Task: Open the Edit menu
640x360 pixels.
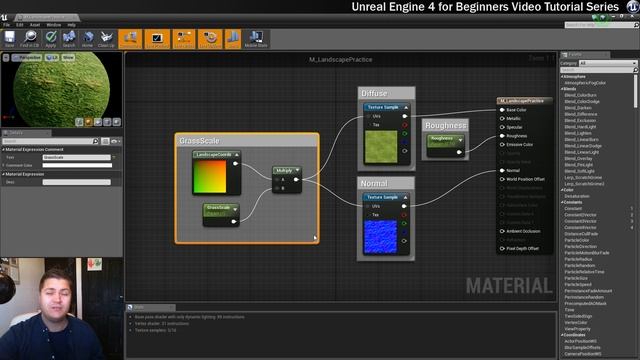Action: pyautogui.click(x=20, y=25)
